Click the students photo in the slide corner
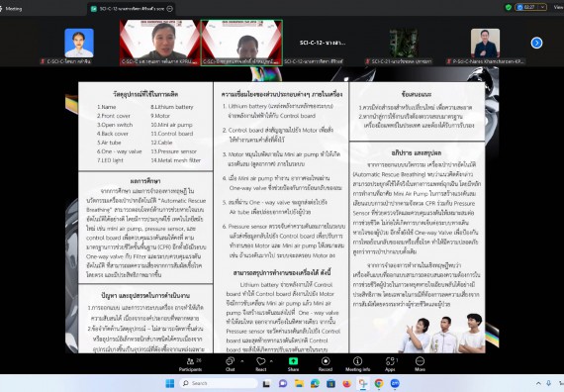564x392 pixels. point(442,334)
